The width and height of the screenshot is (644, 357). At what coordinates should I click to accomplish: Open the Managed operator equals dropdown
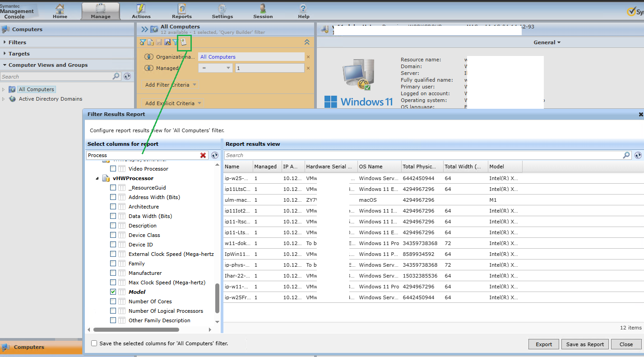click(x=215, y=68)
